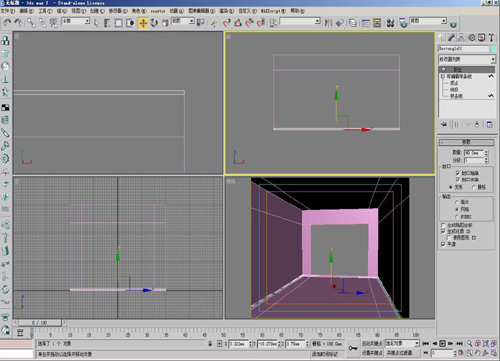
Task: Click the 0 / 100 time slider handle
Action: click(40, 323)
